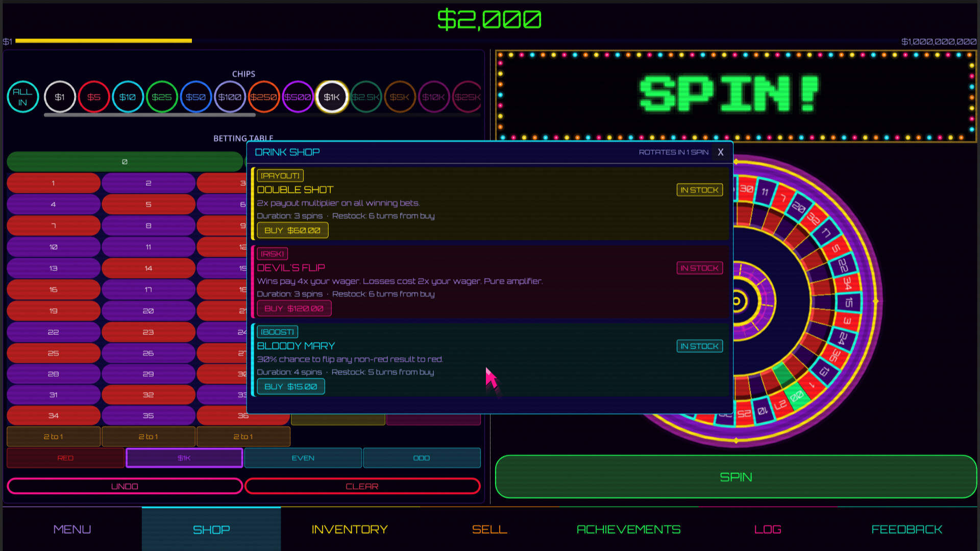Bet on number 14
Viewport: 980px width, 551px height.
(149, 268)
